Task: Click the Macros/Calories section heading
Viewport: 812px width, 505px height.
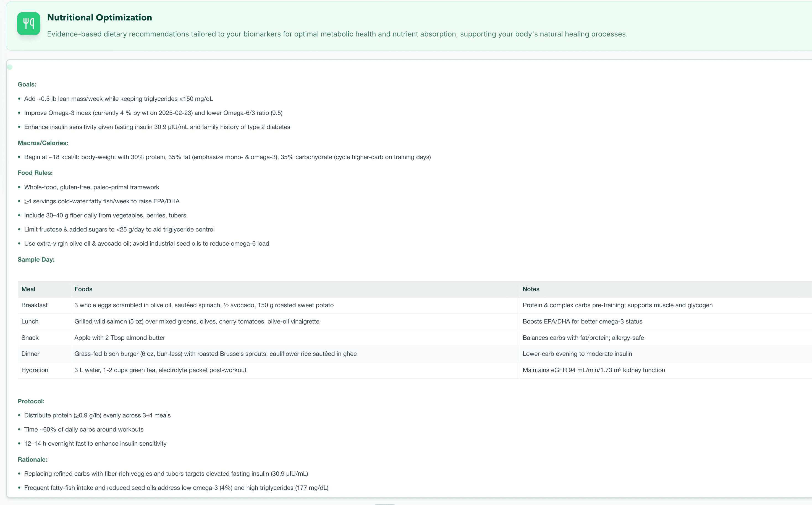Action: point(43,143)
